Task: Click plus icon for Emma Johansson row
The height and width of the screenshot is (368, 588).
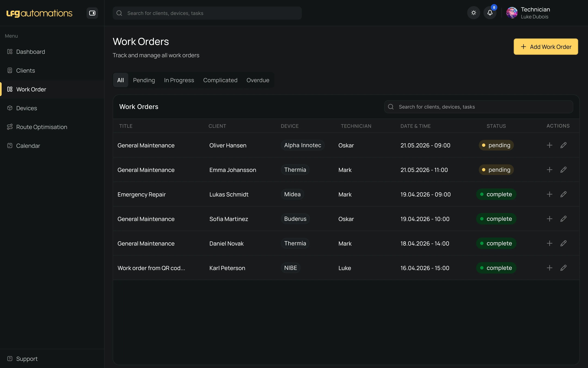Action: click(549, 170)
